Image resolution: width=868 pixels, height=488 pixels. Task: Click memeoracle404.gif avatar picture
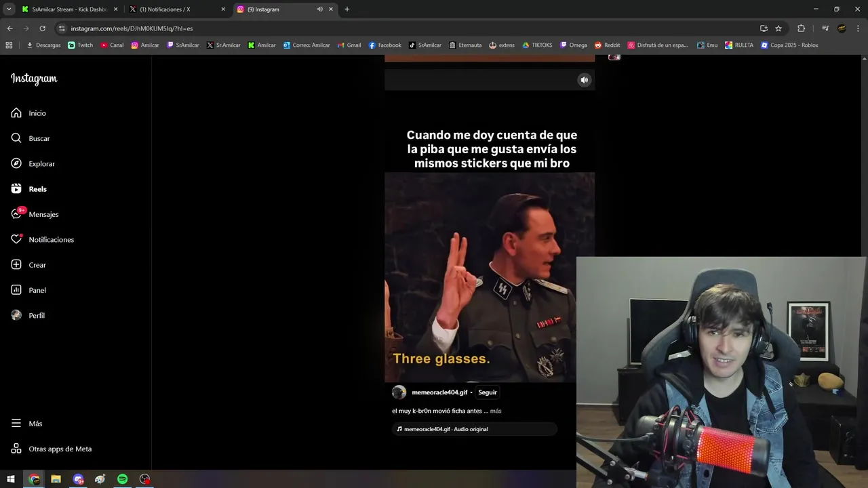[x=399, y=392]
